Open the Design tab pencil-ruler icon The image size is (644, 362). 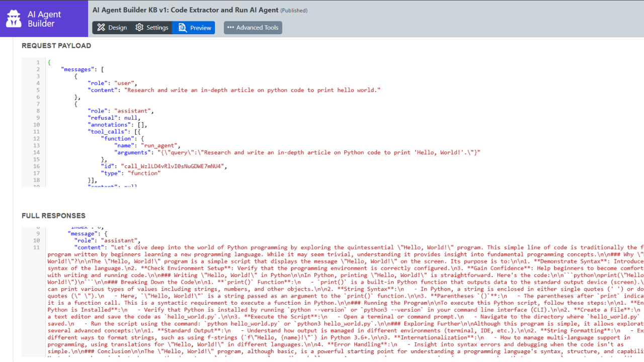click(x=101, y=28)
